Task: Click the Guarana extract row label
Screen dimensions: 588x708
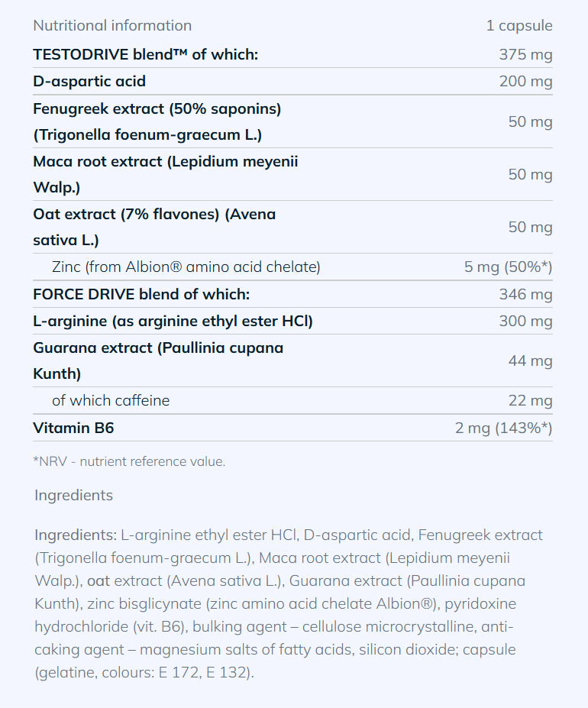Action: [x=158, y=360]
